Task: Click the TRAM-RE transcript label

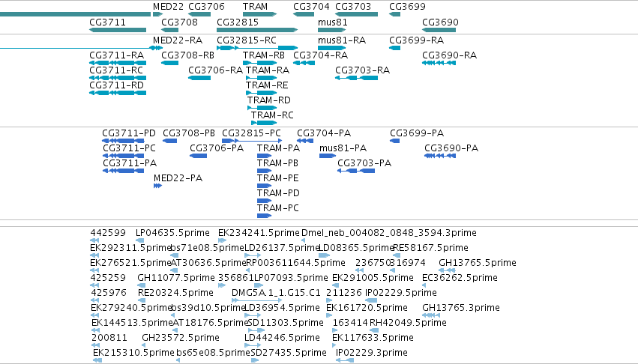Action: tap(267, 85)
